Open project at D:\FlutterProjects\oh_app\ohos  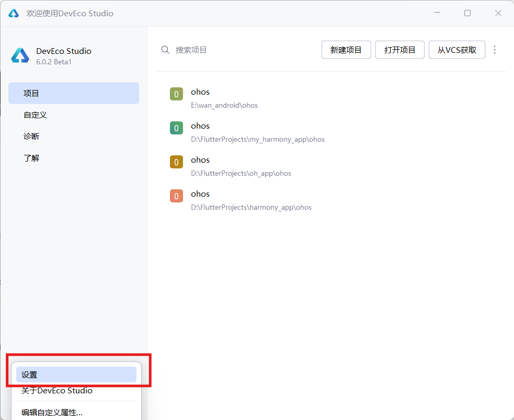330,166
